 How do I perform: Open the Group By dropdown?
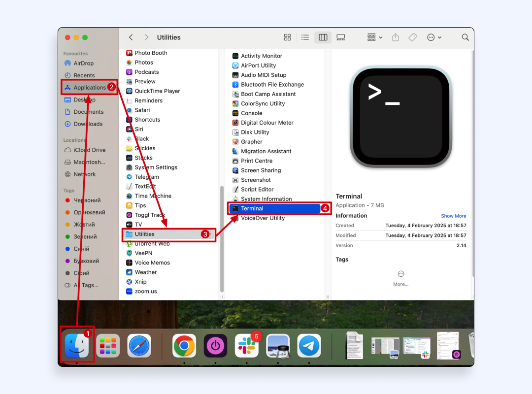374,37
